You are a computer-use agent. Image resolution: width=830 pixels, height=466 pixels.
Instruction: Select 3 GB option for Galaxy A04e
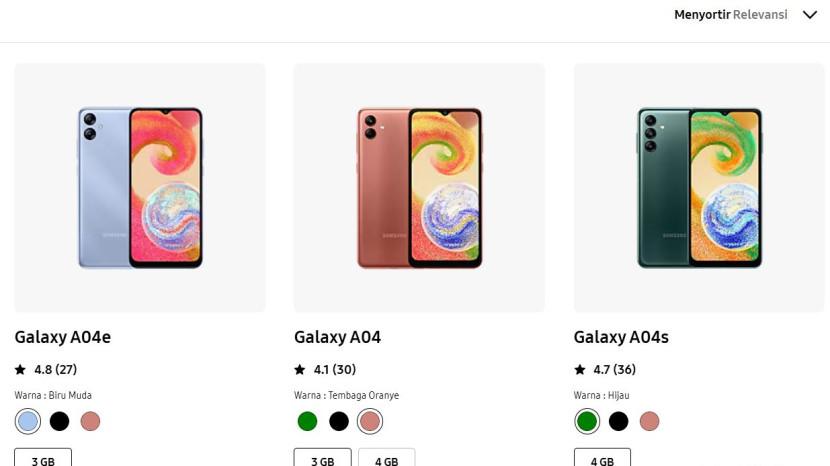tap(43, 459)
